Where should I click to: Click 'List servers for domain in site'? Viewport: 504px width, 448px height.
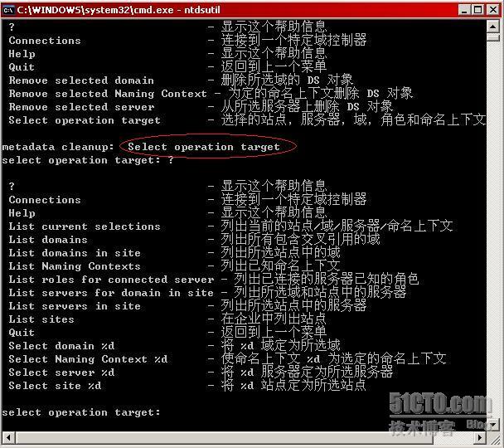coord(111,293)
